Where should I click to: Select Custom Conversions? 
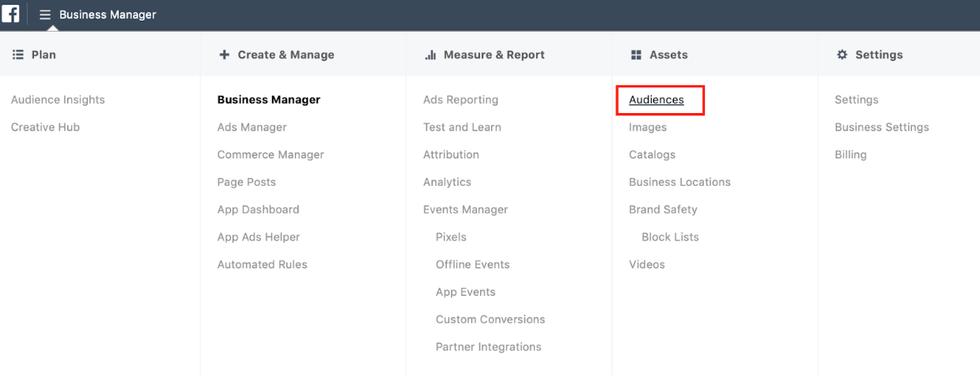[490, 320]
